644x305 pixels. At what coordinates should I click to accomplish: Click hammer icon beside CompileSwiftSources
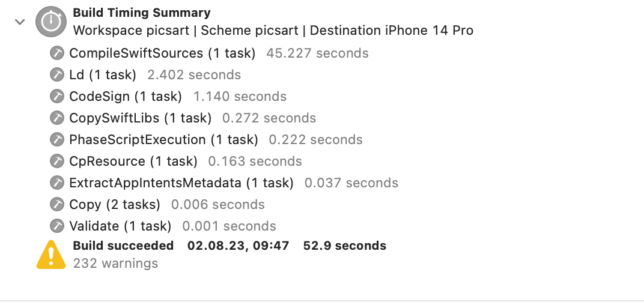(57, 53)
